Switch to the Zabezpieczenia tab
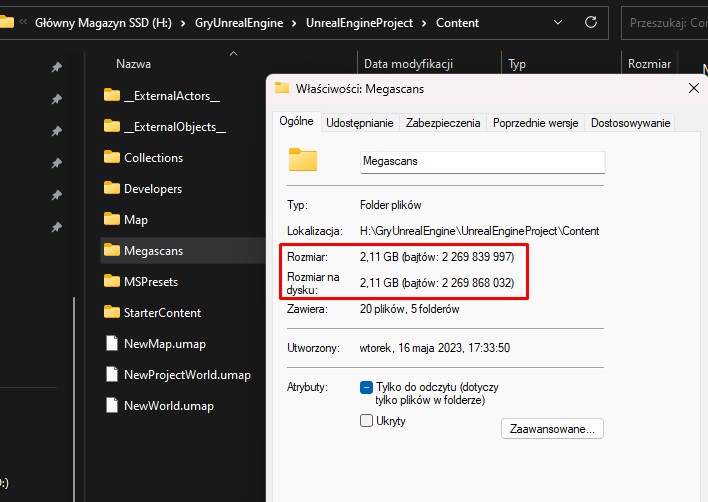The width and height of the screenshot is (708, 502). (443, 123)
